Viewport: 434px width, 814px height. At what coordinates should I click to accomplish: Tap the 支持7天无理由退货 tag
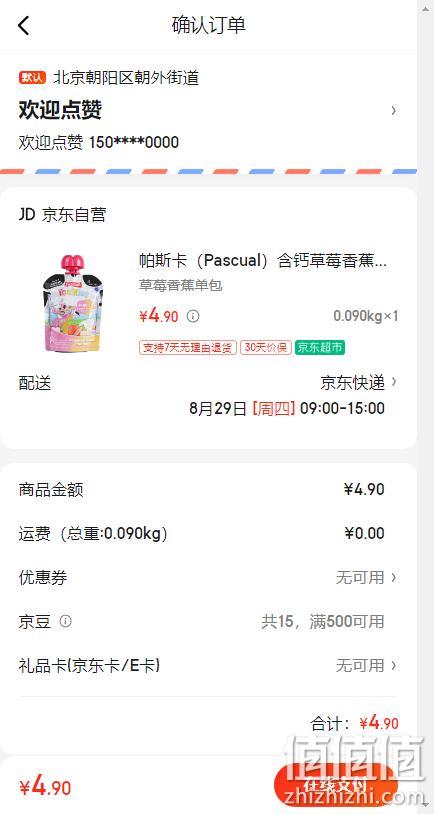click(x=188, y=347)
